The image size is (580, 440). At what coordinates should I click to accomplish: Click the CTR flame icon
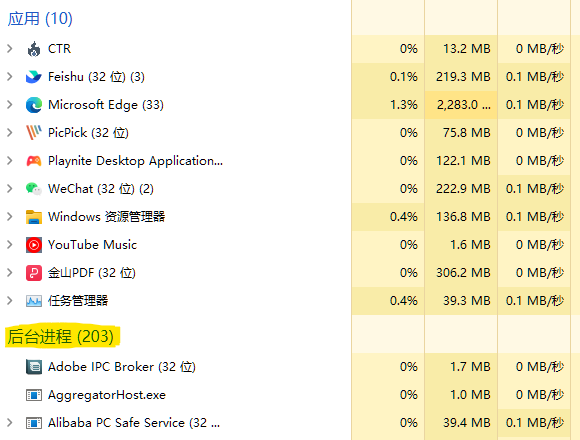coord(34,49)
